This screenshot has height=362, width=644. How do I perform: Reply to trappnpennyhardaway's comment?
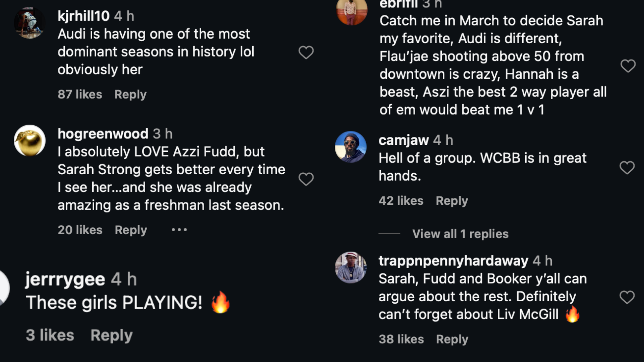(452, 339)
